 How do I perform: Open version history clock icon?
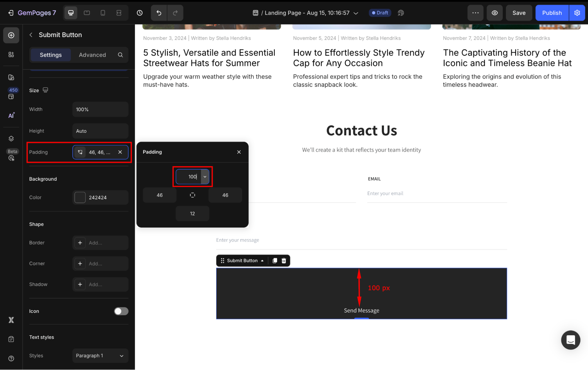140,13
